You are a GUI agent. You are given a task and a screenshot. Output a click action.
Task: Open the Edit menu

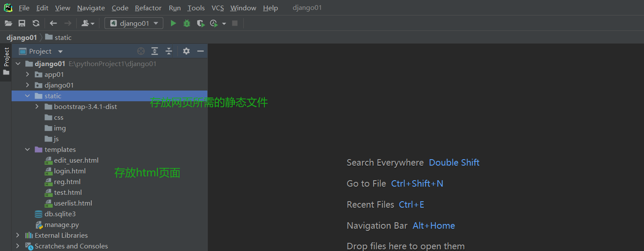[42, 8]
